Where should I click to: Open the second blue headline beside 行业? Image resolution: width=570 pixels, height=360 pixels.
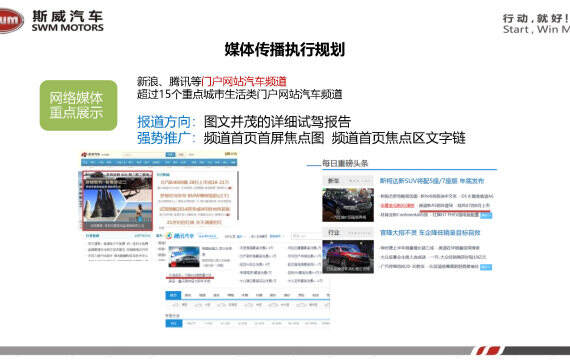tap(430, 233)
